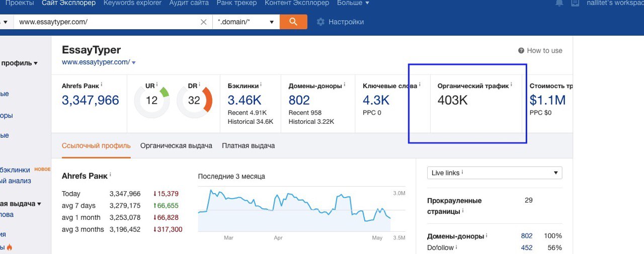Image resolution: width=644 pixels, height=254 pixels.
Task: Clear the URL field with the X icon
Action: pyautogui.click(x=204, y=22)
